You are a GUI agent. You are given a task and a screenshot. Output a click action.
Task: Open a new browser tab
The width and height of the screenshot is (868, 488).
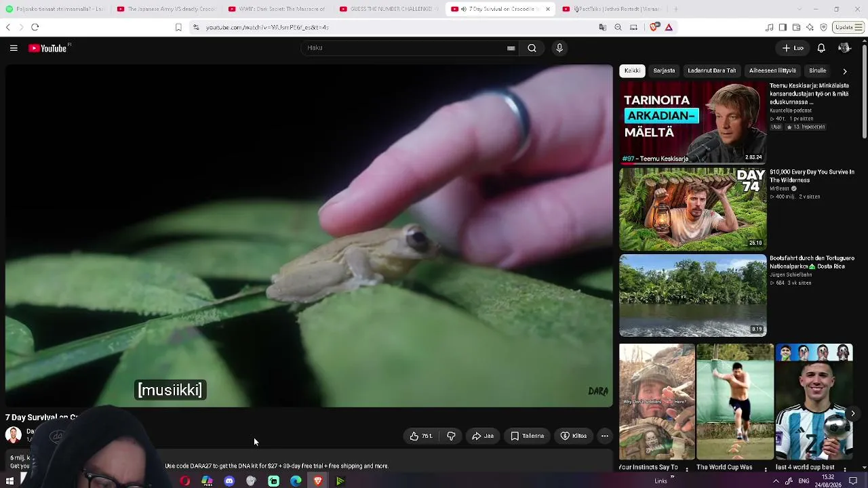(675, 9)
